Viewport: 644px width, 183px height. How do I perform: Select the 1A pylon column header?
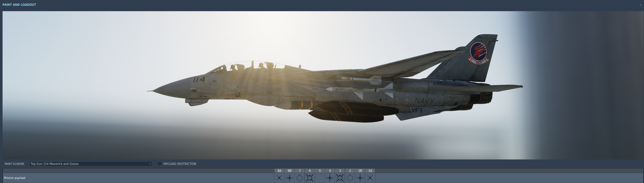pyautogui.click(x=370, y=171)
